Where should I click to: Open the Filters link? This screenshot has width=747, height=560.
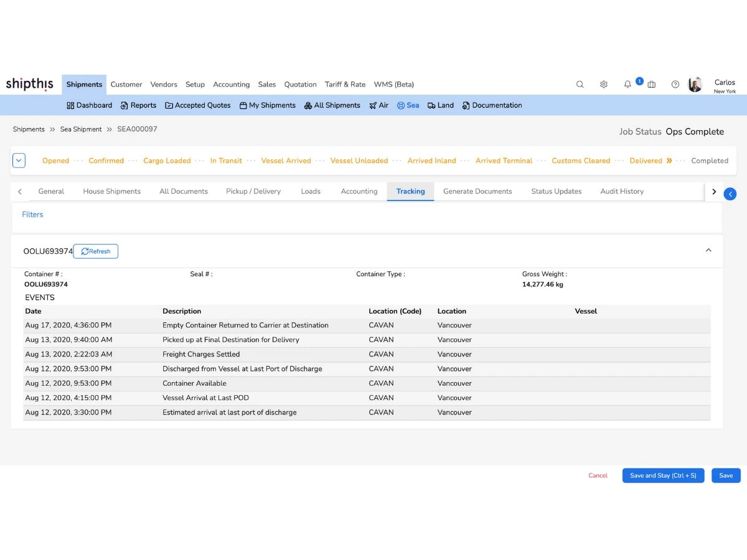pyautogui.click(x=32, y=214)
